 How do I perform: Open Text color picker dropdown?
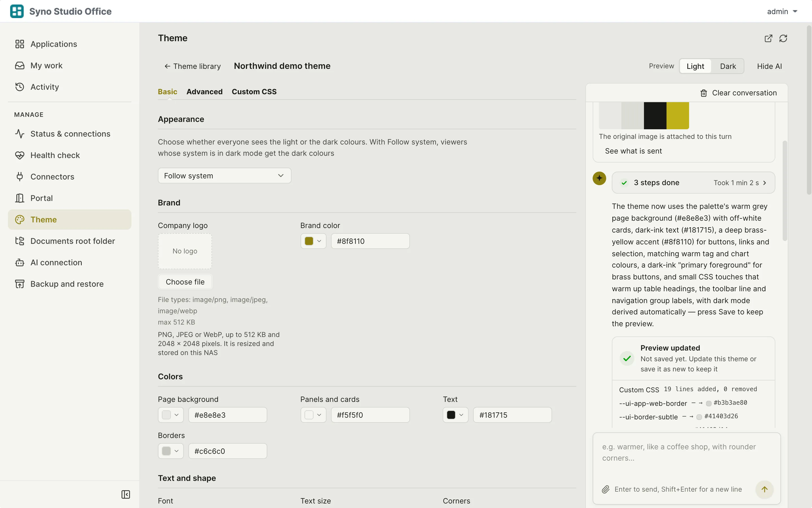(x=455, y=415)
